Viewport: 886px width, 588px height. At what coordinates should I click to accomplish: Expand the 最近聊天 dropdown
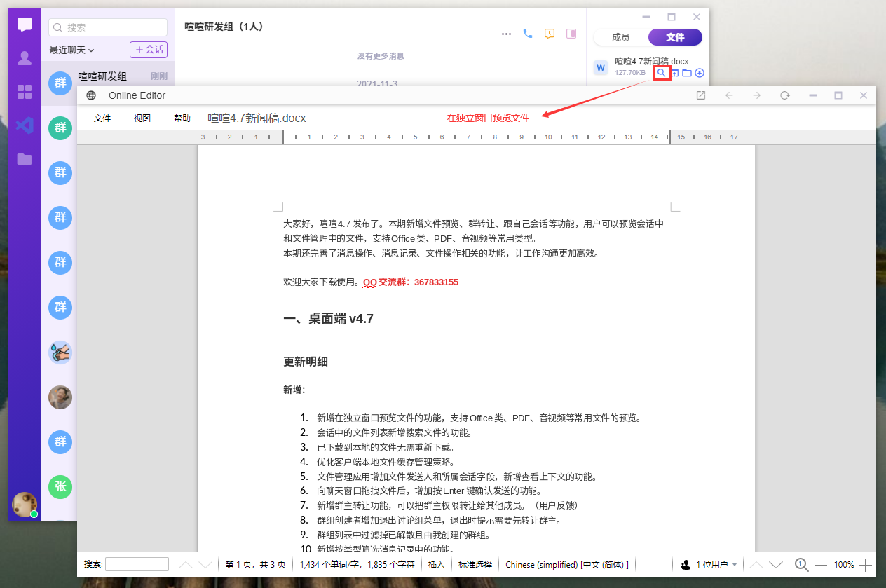pos(71,50)
